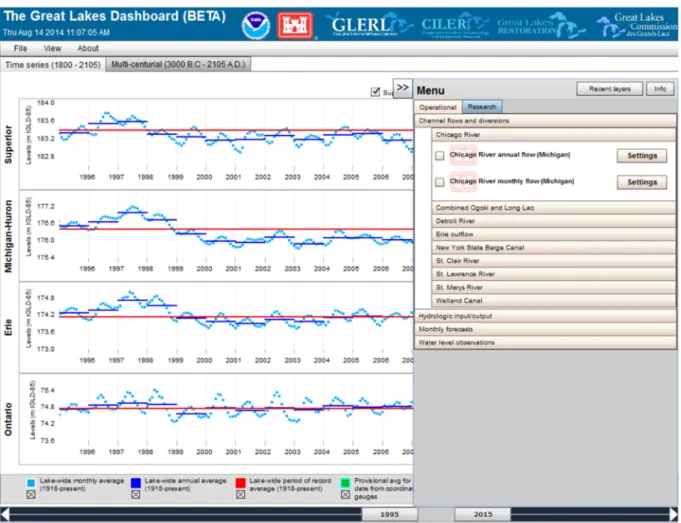Viewport: 681px width, 523px height.
Task: Click the Superior water level chart
Action: [216, 144]
